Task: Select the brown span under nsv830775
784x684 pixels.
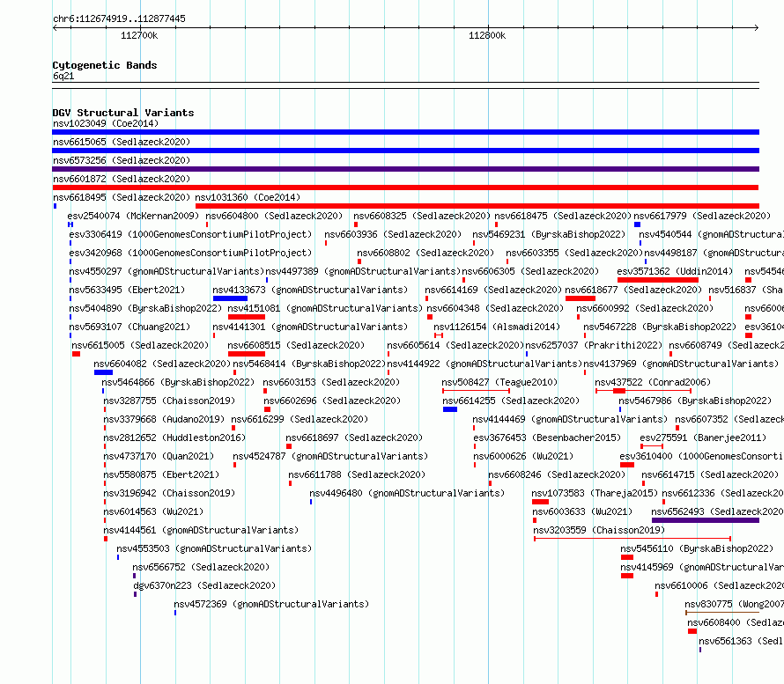Action: (x=722, y=613)
